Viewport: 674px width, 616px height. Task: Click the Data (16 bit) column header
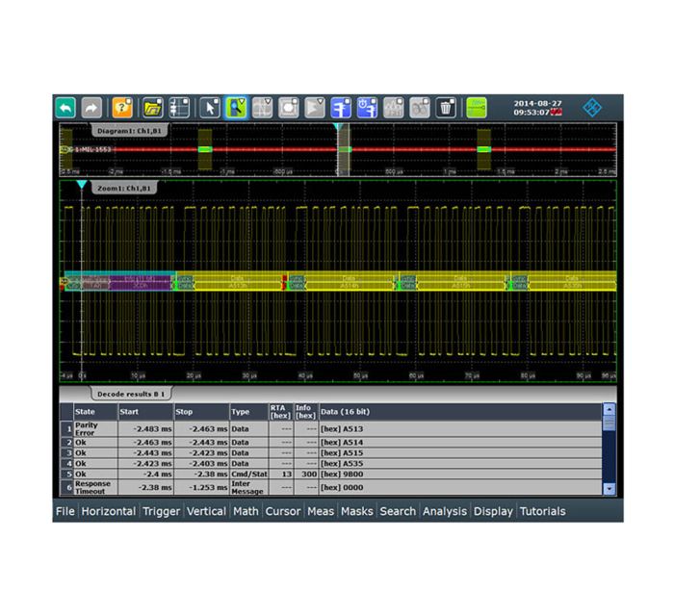click(461, 412)
